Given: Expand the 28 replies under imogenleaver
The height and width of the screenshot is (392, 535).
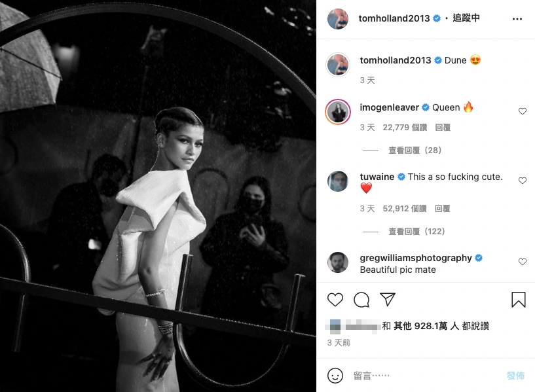Looking at the screenshot, I should 415,151.
